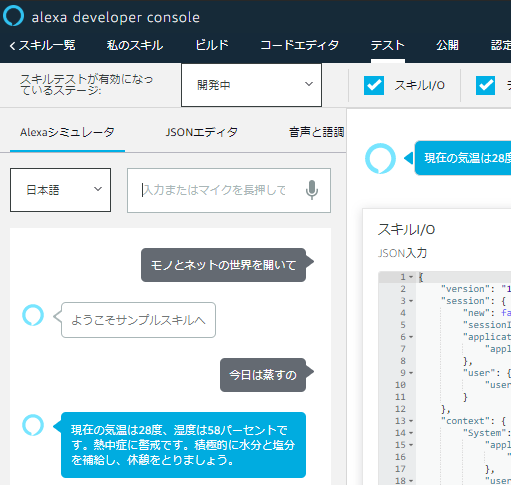The height and width of the screenshot is (485, 511).
Task: Open the ビルド tab
Action: pos(212,45)
